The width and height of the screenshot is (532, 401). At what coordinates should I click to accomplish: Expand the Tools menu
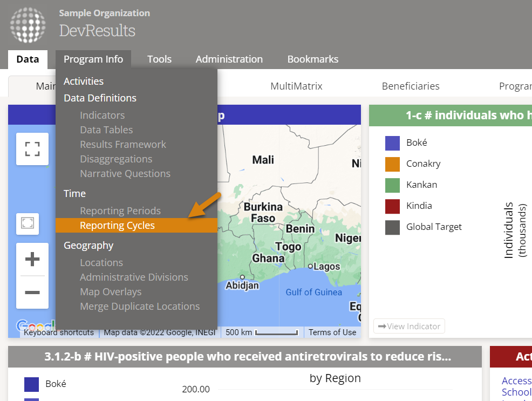159,59
